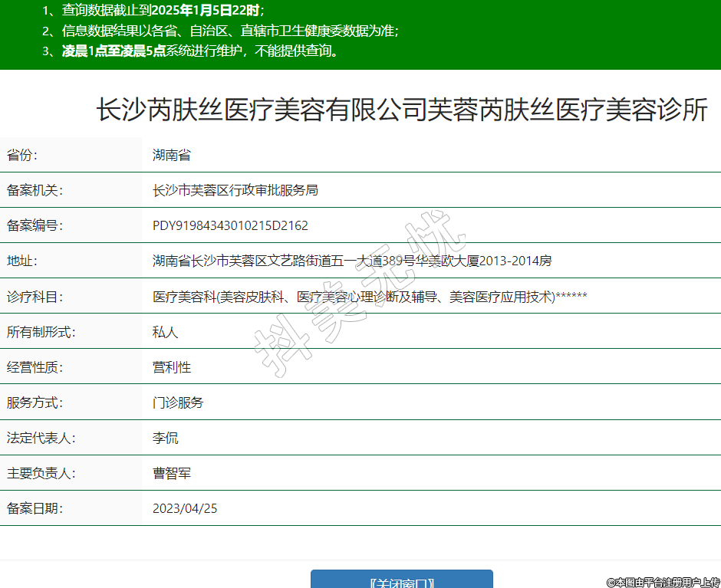The height and width of the screenshot is (588, 721).
Task: Click the filing date 2023/04/25
Action: pyautogui.click(x=185, y=508)
